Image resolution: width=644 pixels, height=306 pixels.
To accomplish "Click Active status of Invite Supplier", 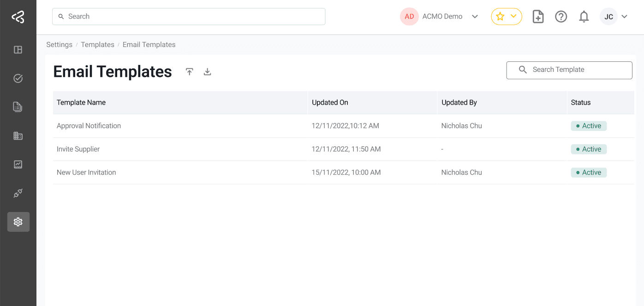I will click(589, 149).
